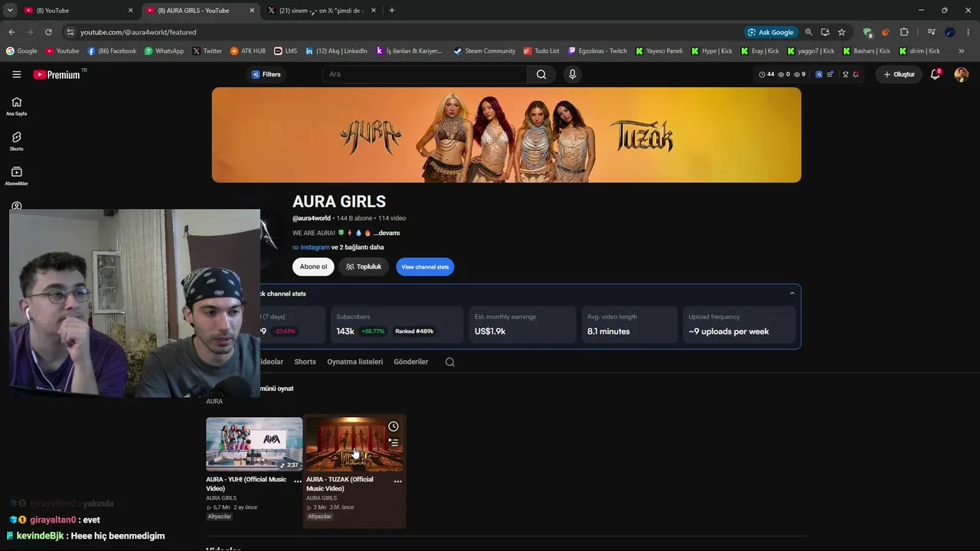This screenshot has height=551, width=980.
Task: Add TUZAK video to Watch Later
Action: point(394,426)
